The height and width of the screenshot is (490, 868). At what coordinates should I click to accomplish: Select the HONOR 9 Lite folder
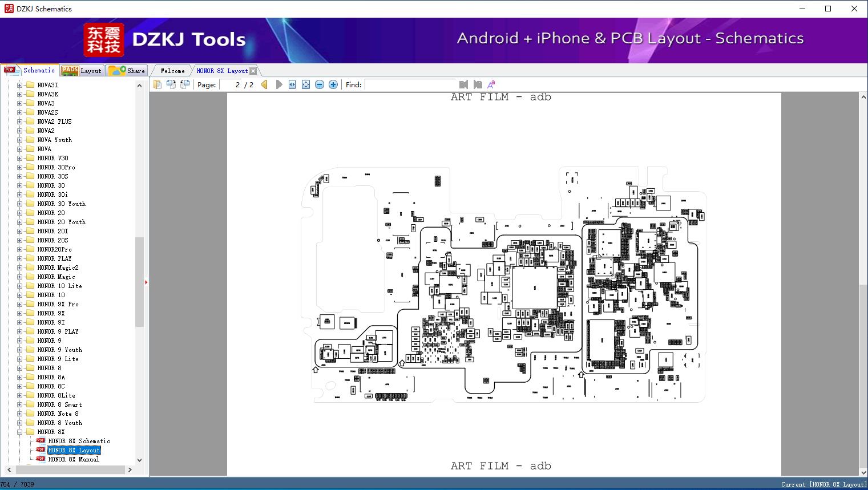pos(58,359)
